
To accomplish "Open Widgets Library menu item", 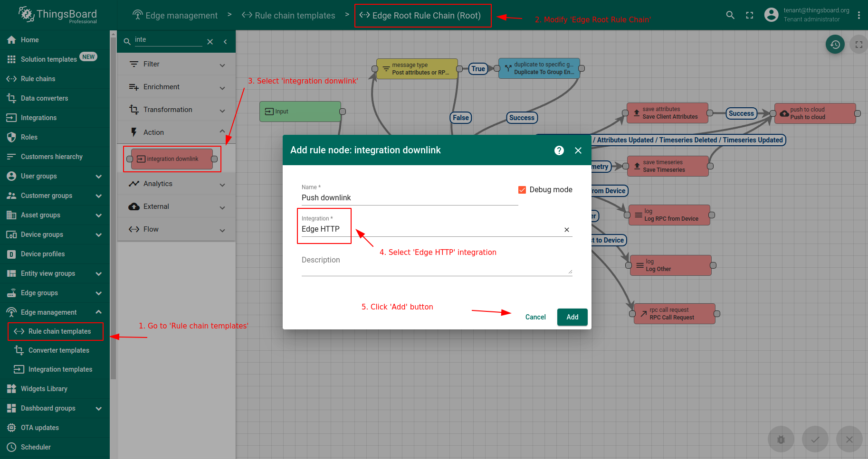I will tap(55, 389).
